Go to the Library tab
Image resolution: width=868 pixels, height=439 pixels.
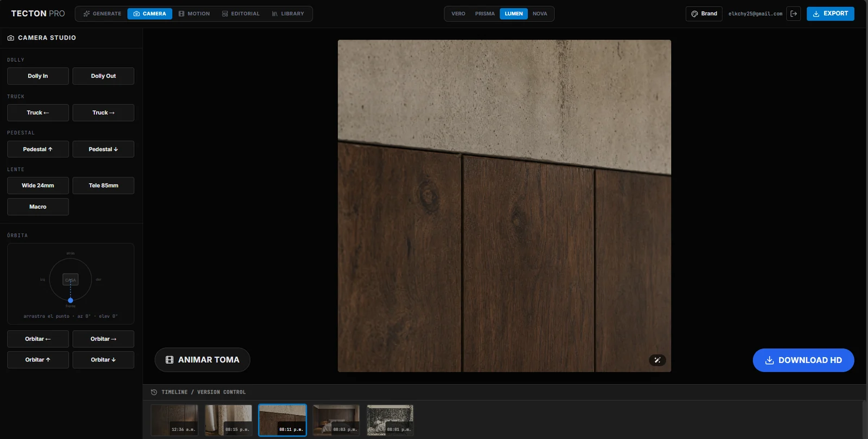288,14
